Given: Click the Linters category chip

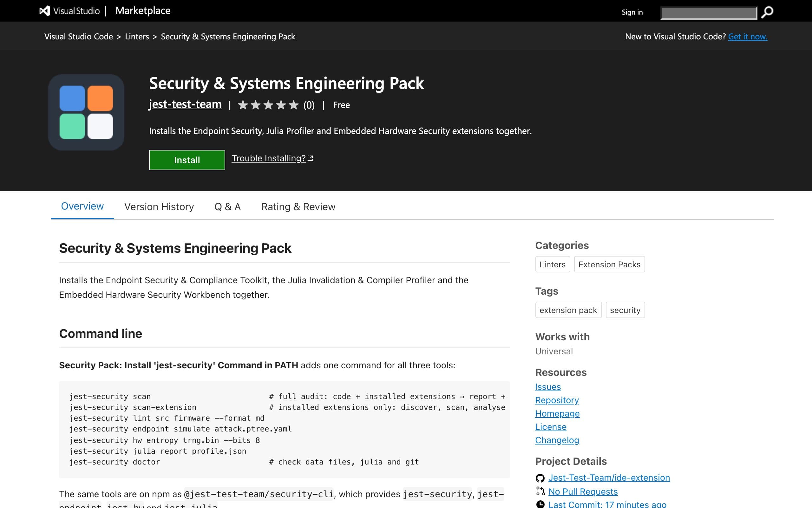Looking at the screenshot, I should (552, 264).
